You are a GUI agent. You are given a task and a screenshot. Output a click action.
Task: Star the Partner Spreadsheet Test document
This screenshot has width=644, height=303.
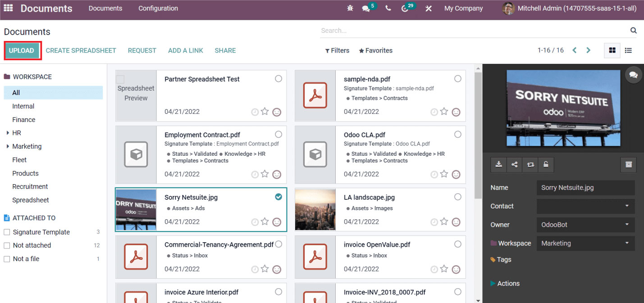pos(265,111)
